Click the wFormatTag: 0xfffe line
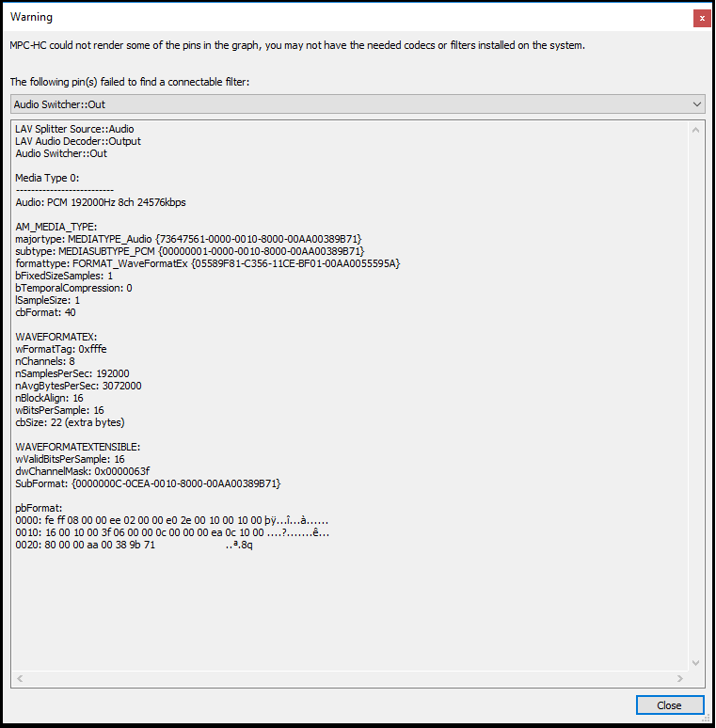Screen dimensions: 716x728 click(x=61, y=349)
